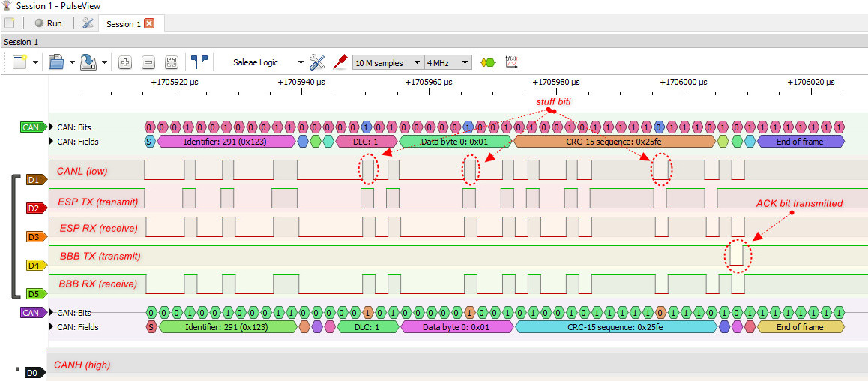Toggle the cursors display icon

pyautogui.click(x=199, y=62)
